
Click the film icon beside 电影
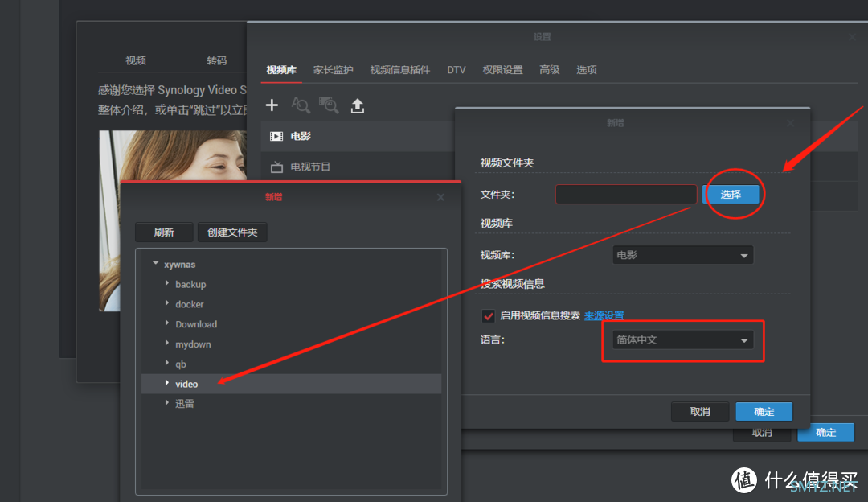(276, 136)
